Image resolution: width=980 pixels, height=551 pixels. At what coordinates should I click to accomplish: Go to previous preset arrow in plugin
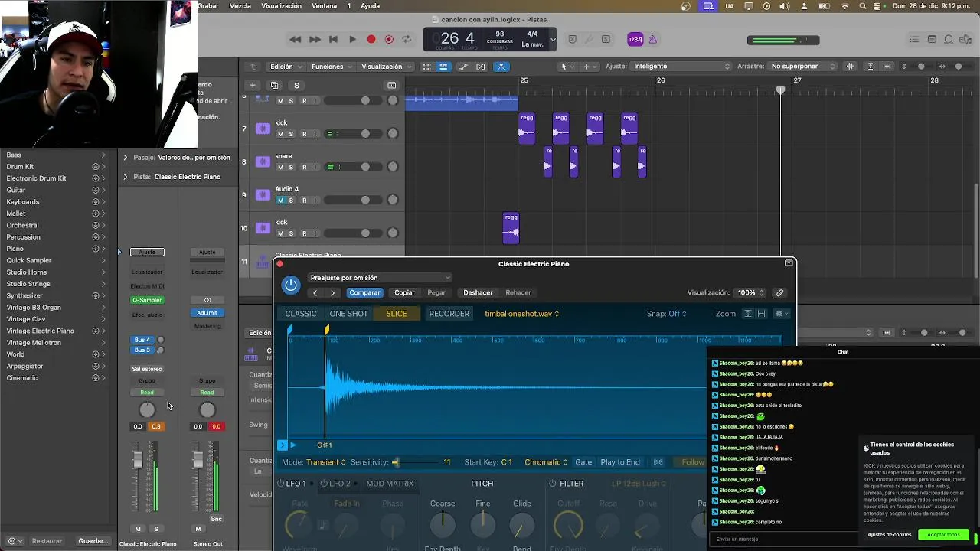pyautogui.click(x=315, y=292)
